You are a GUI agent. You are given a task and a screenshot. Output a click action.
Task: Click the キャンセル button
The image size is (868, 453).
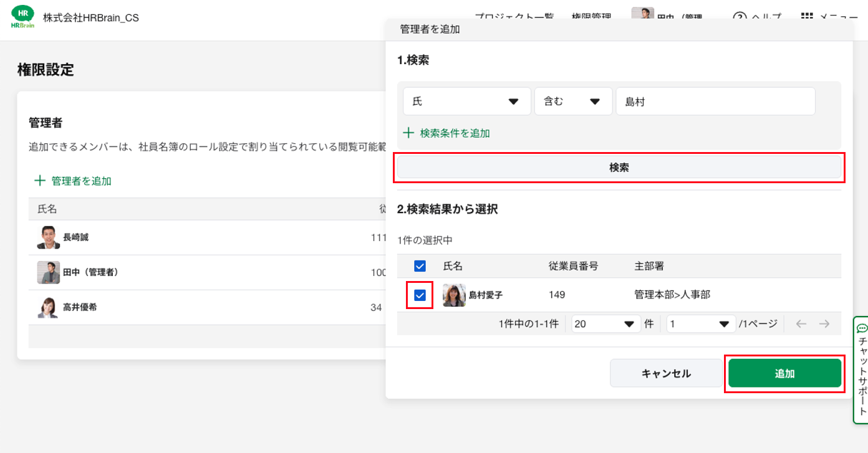[x=666, y=374]
